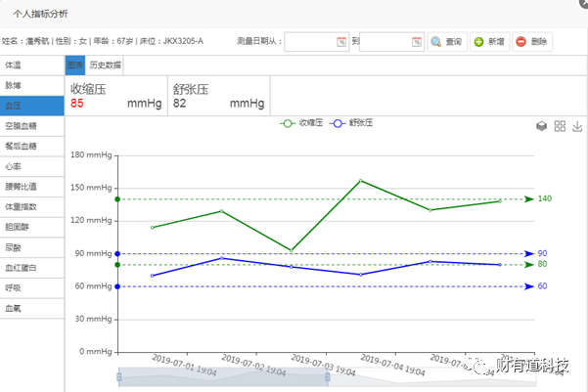Open the end date calendar picker
The width and height of the screenshot is (588, 392).
[418, 42]
